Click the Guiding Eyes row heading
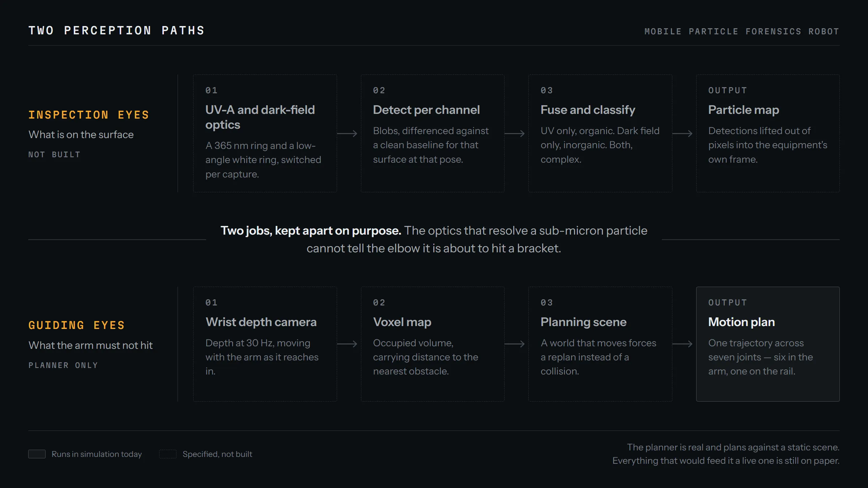The width and height of the screenshot is (868, 488). 77,325
